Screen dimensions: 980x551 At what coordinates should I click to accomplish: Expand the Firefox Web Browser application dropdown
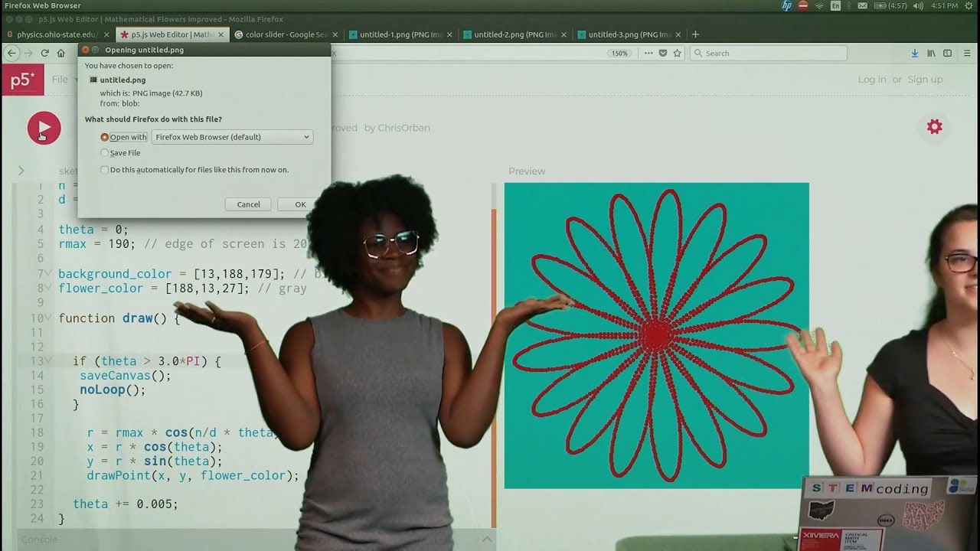pos(232,137)
